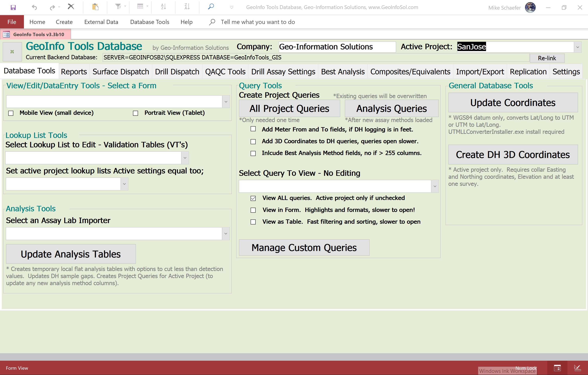Image resolution: width=588 pixels, height=375 pixels.
Task: Click the Find magnifying glass icon
Action: click(x=211, y=7)
